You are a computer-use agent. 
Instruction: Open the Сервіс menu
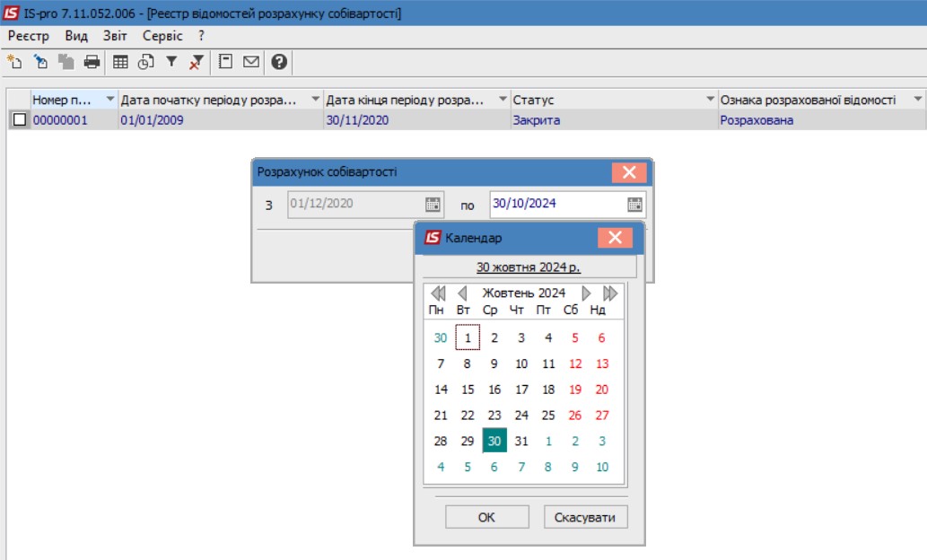[162, 36]
